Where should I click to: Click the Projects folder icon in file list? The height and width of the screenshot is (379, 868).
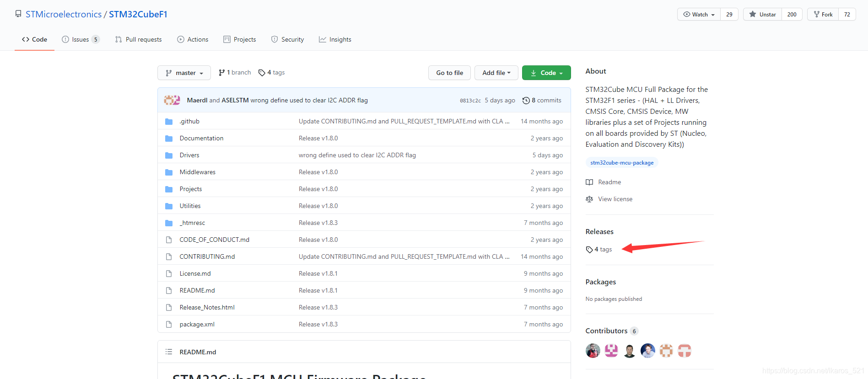pyautogui.click(x=169, y=189)
